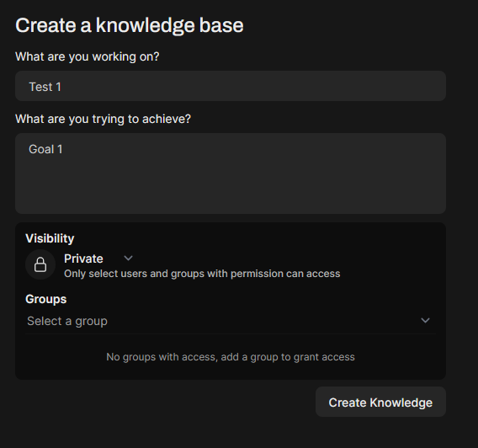Focus the Test 1 name input field
The width and height of the screenshot is (478, 448).
coord(231,86)
